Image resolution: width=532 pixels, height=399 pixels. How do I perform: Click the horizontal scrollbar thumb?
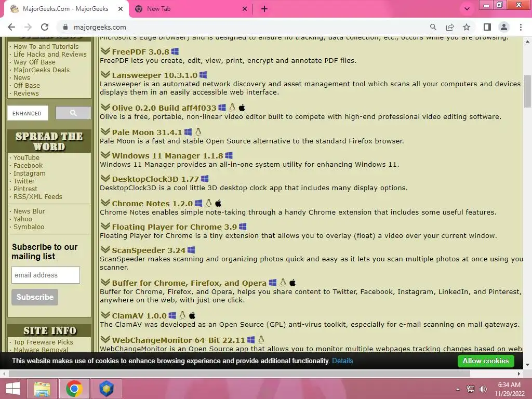(239, 374)
